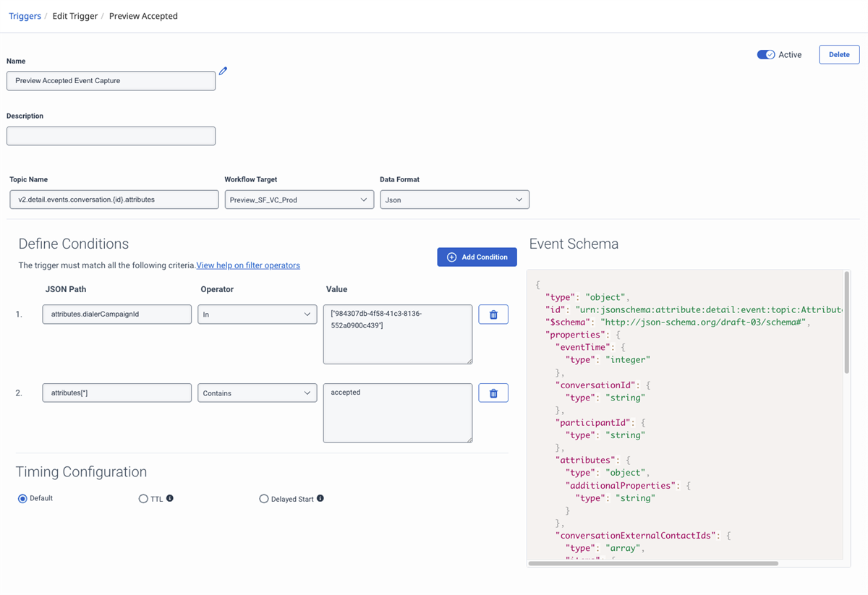This screenshot has width=868, height=595.
Task: Open the In operator dropdown
Action: [x=257, y=314]
